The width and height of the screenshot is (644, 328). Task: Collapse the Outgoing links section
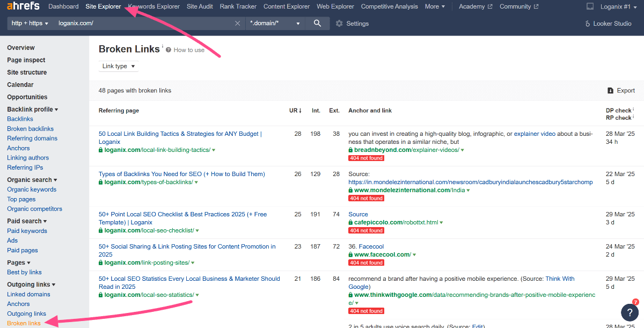tap(32, 285)
